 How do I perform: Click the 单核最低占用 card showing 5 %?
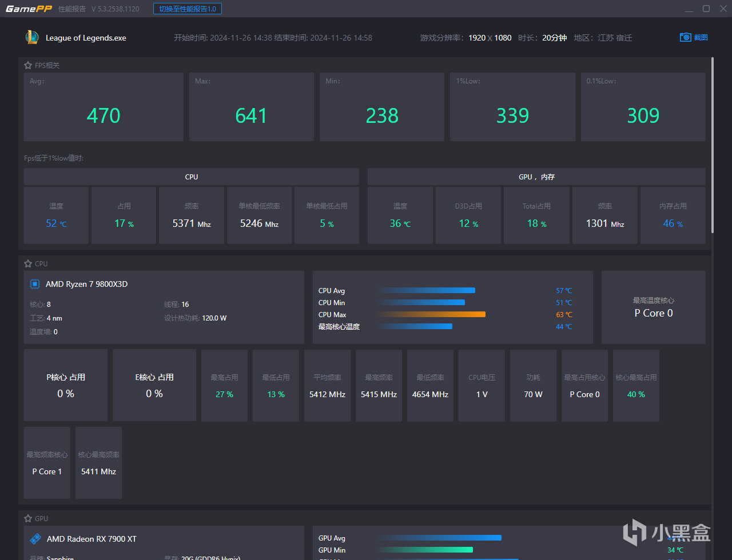327,215
